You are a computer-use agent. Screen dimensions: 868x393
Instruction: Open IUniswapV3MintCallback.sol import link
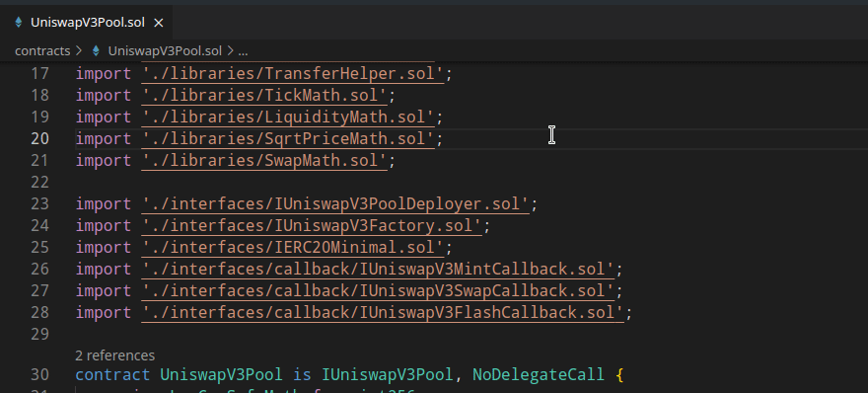(x=378, y=269)
